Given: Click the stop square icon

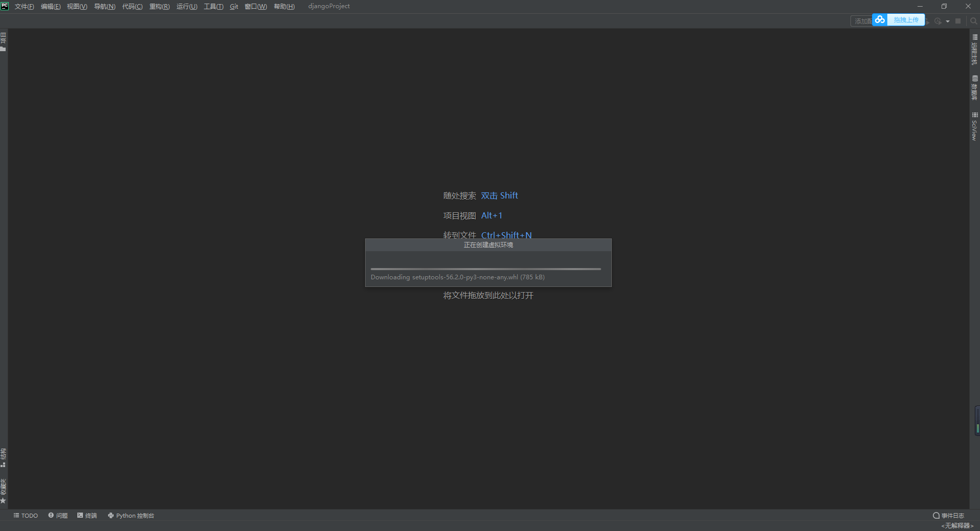Looking at the screenshot, I should click(x=958, y=21).
